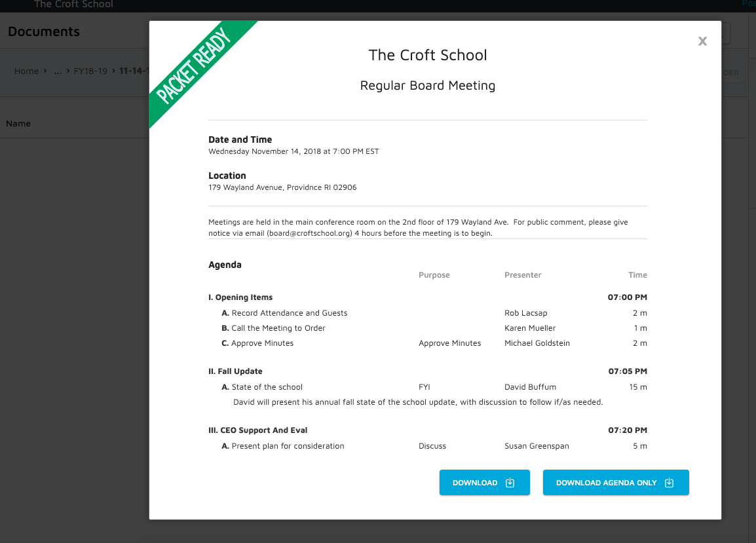
Task: Go to the Home breadcrumb
Action: click(26, 71)
